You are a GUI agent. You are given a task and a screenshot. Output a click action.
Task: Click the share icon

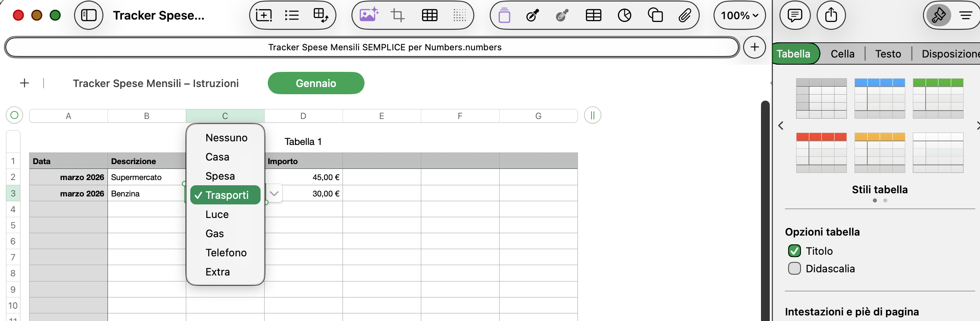[831, 16]
